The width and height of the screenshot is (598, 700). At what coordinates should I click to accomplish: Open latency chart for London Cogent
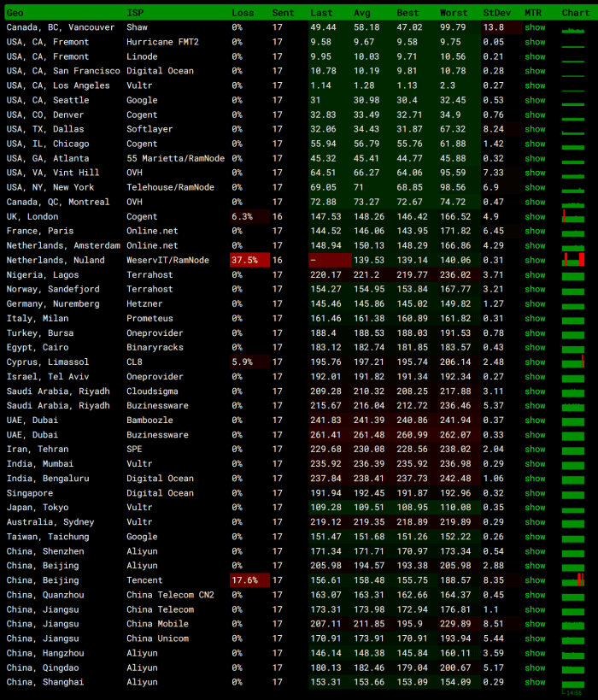click(x=573, y=216)
